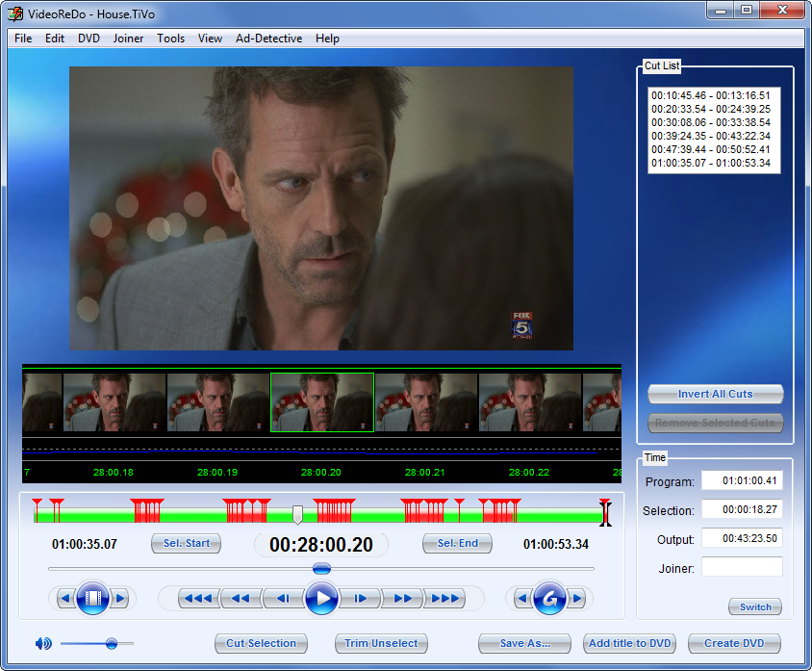Click the Cut Selection button
Viewport: 812px width, 671px height.
click(x=261, y=643)
